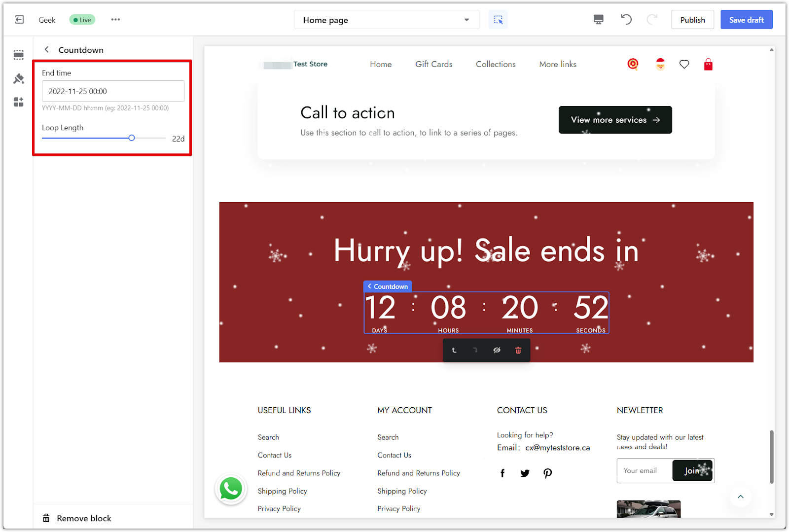Open More links in the store navigation
789x532 pixels.
(558, 64)
